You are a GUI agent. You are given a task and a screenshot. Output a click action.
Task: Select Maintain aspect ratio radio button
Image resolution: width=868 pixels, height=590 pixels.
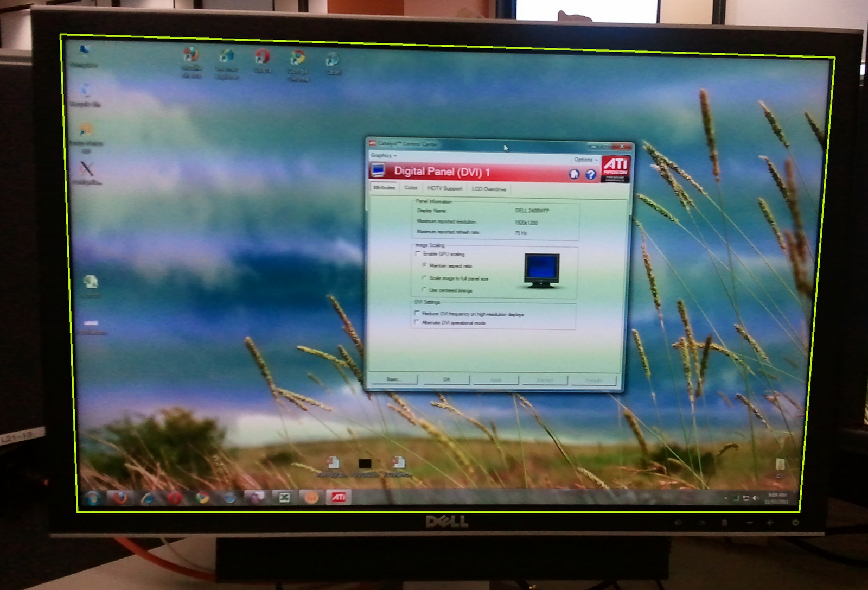point(424,265)
